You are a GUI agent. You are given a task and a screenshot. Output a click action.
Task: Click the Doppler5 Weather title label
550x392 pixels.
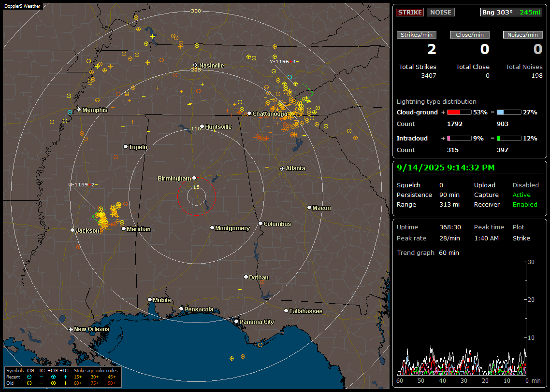(x=22, y=6)
